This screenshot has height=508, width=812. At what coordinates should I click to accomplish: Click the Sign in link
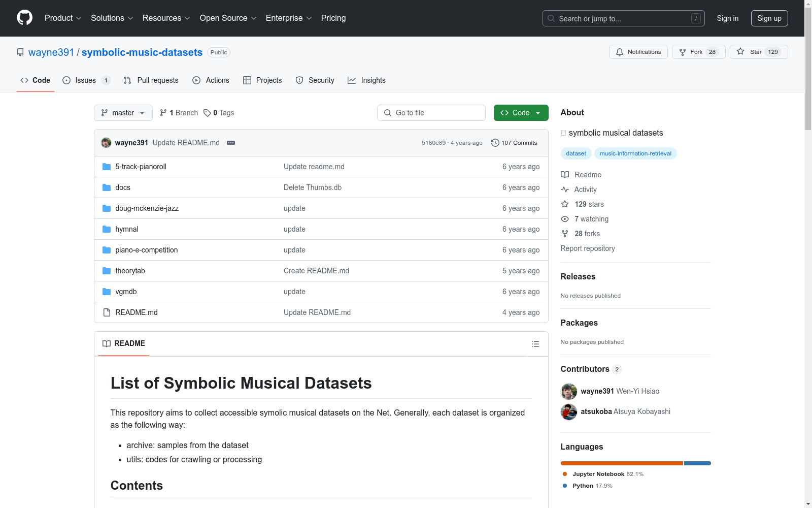(728, 18)
